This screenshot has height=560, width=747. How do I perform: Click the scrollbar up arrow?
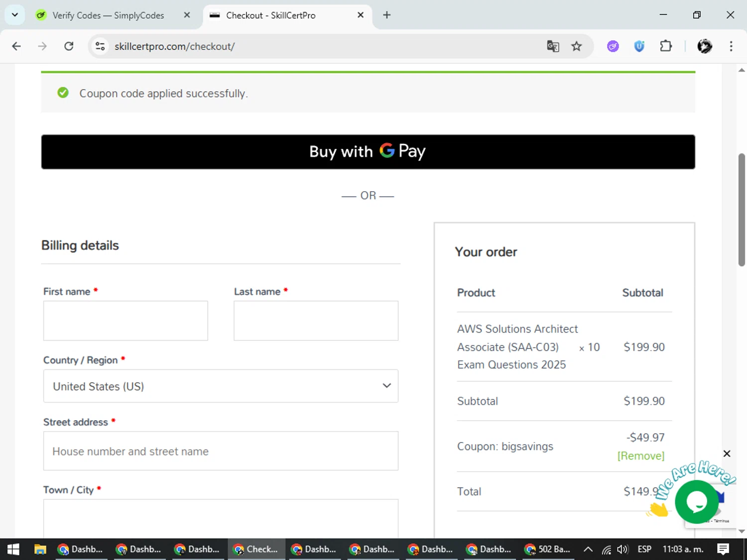742,70
